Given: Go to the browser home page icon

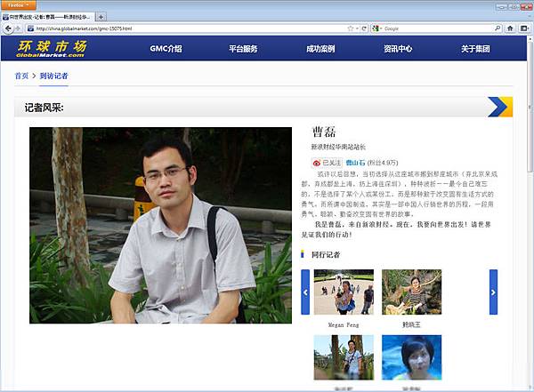Looking at the screenshot, I should click(510, 28).
